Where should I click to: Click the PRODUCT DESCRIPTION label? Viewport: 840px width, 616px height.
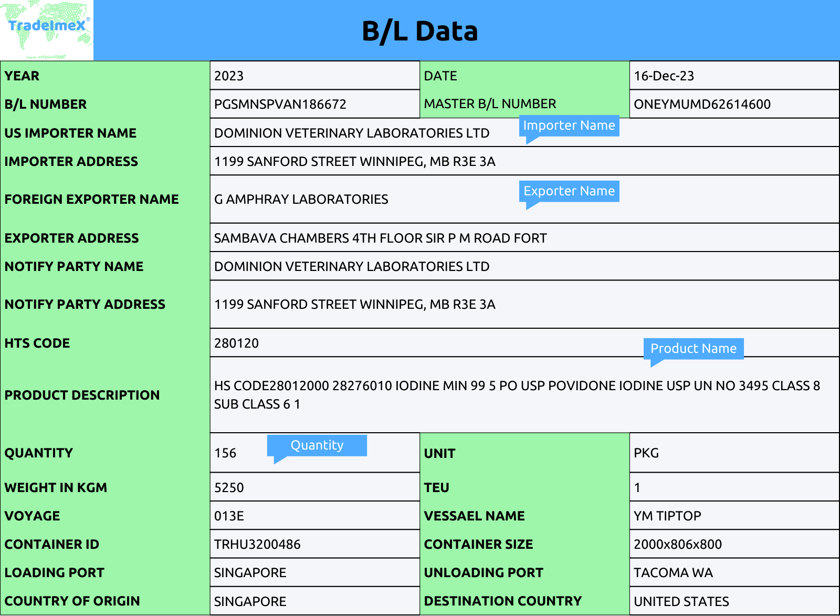point(82,395)
